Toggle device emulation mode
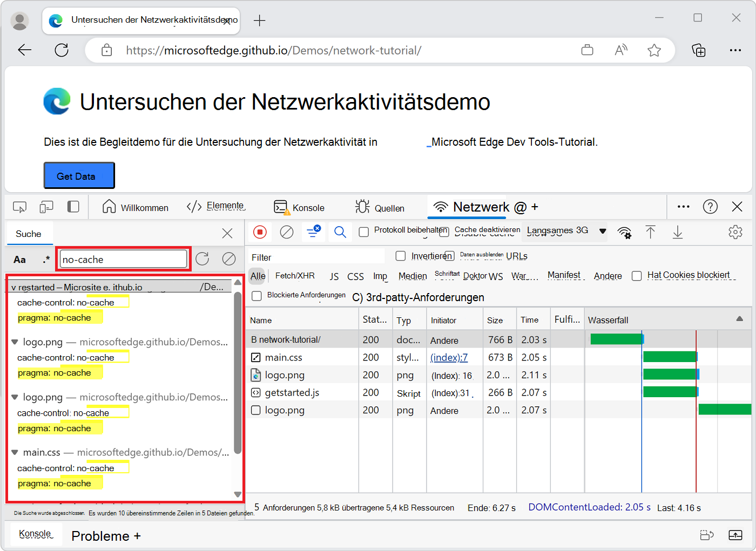Screen dimensions: 756x551 (46, 207)
